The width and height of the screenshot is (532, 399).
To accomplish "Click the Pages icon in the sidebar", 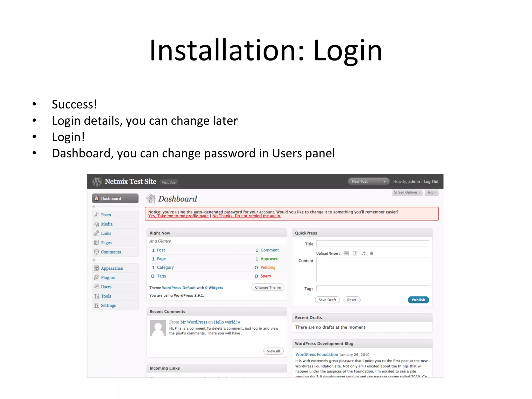I will [96, 242].
